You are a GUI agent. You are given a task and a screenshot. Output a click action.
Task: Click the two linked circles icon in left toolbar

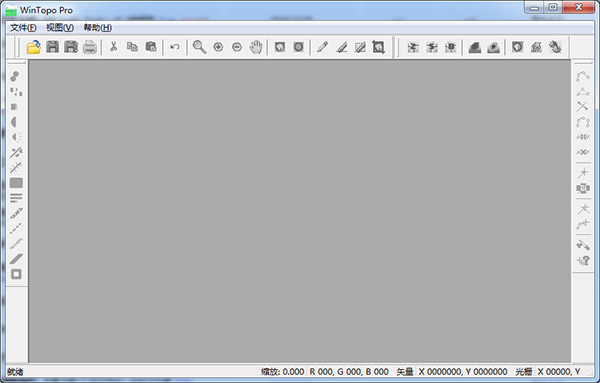coord(15,77)
